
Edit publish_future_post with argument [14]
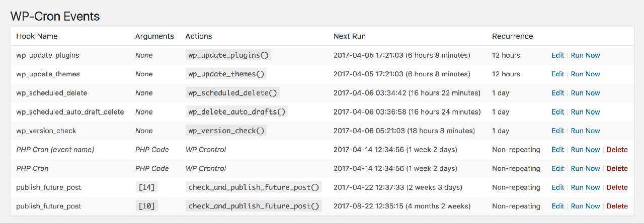tap(557, 187)
